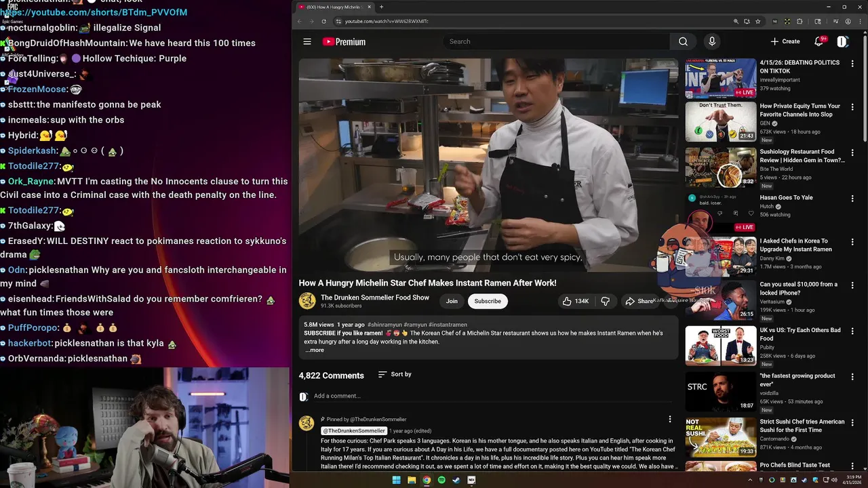The image size is (868, 488).
Task: Open Upgrade My Instant Ramen thumbnail
Action: click(720, 256)
